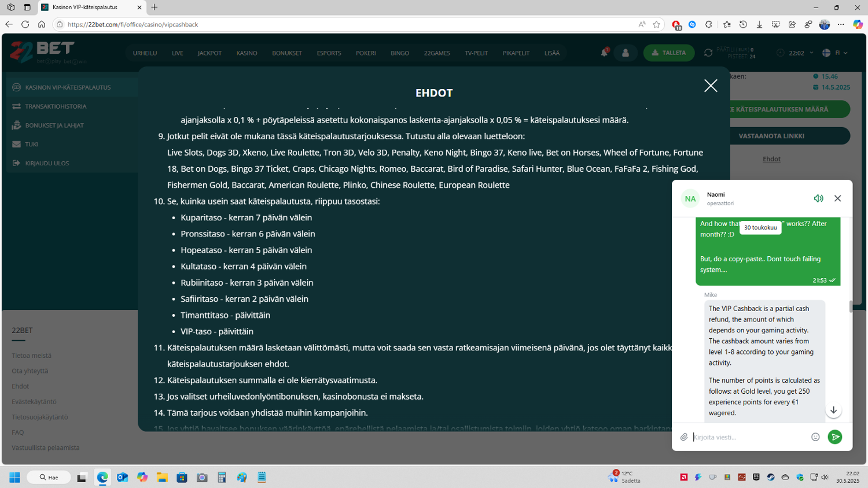Open Microsoft Edge from the taskbar
Image resolution: width=868 pixels, height=488 pixels.
point(102,477)
